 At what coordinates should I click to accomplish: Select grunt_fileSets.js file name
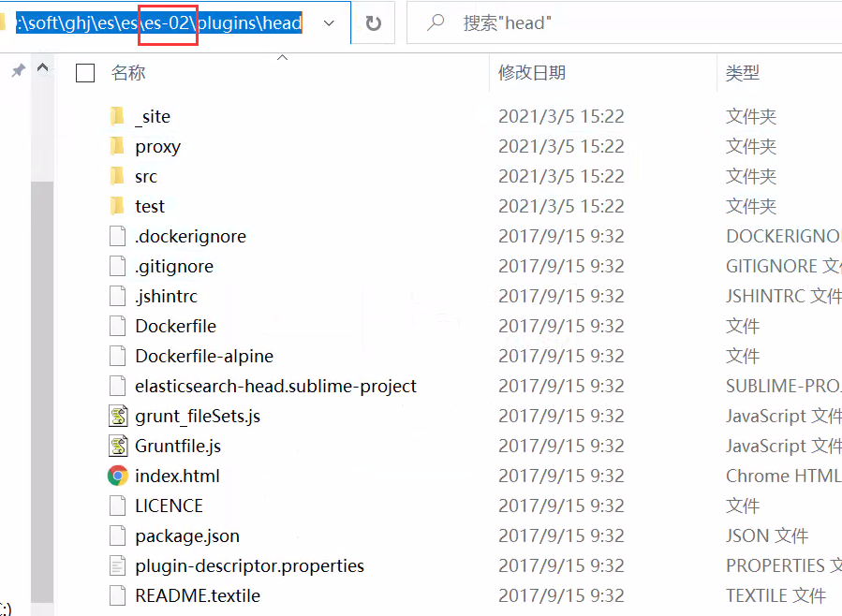point(198,417)
